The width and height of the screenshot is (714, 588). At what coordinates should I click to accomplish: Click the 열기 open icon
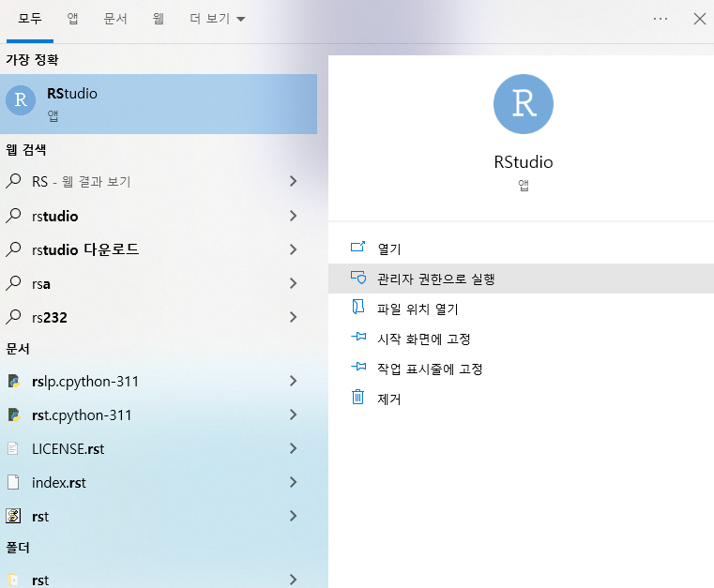click(357, 248)
